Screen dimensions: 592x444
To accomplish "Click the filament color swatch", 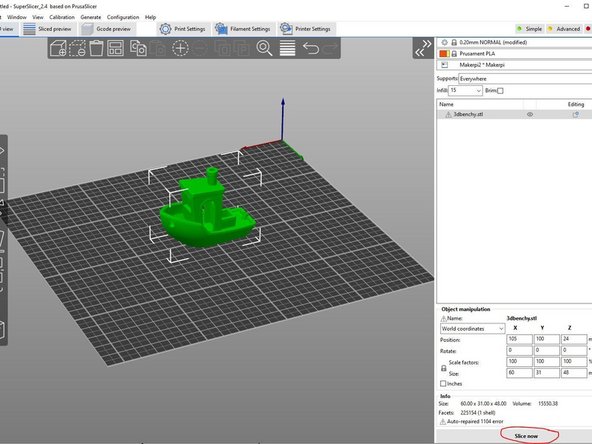I will (x=444, y=54).
